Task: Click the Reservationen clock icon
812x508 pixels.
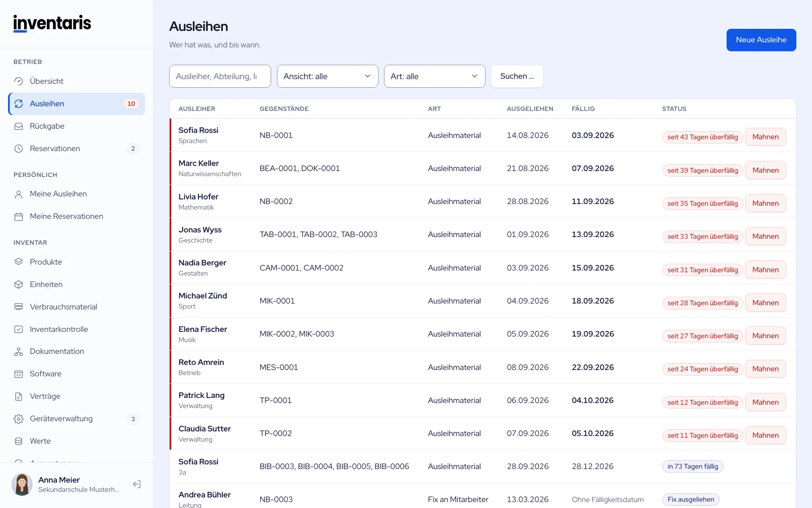Action: coord(19,149)
